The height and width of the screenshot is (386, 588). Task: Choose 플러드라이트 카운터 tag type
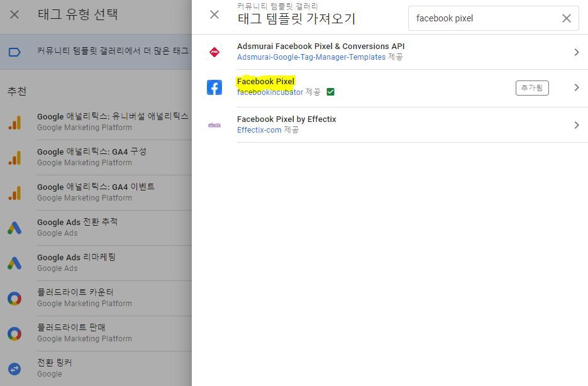(96, 299)
